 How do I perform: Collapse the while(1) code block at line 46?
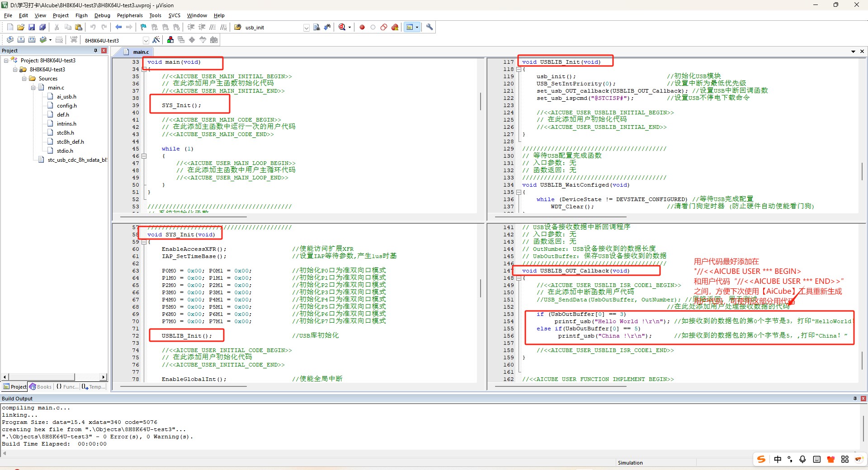click(144, 156)
